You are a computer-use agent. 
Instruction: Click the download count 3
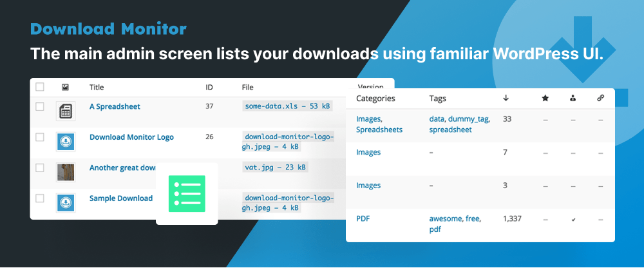point(505,186)
